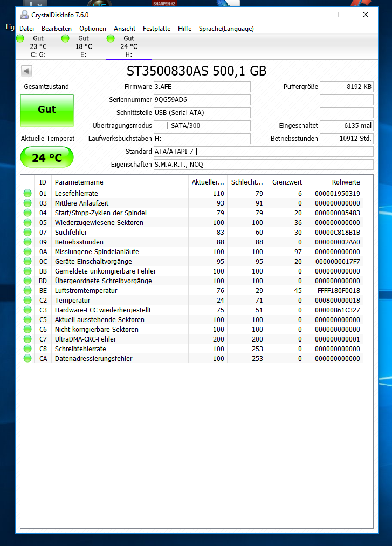Click the Laufwerksbuchstaben field H:
Viewport: 392px width, 546px height.
pos(202,139)
